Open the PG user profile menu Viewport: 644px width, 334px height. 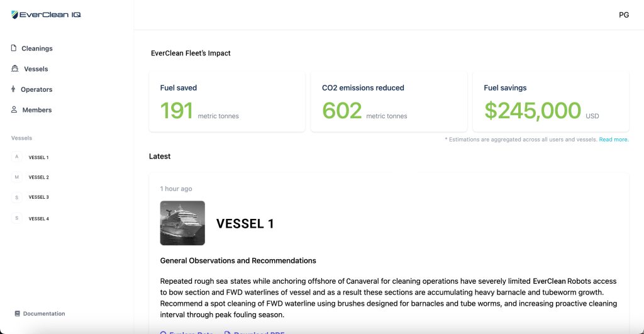(x=624, y=15)
